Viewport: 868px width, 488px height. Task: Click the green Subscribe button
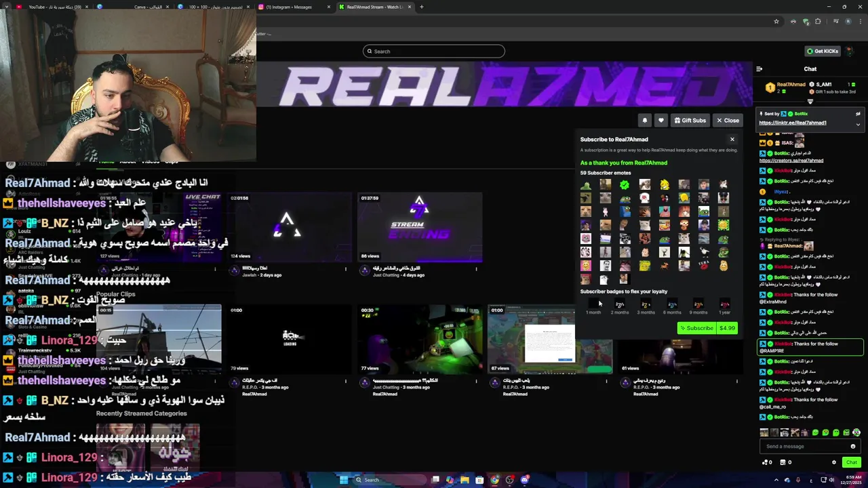[x=696, y=328]
